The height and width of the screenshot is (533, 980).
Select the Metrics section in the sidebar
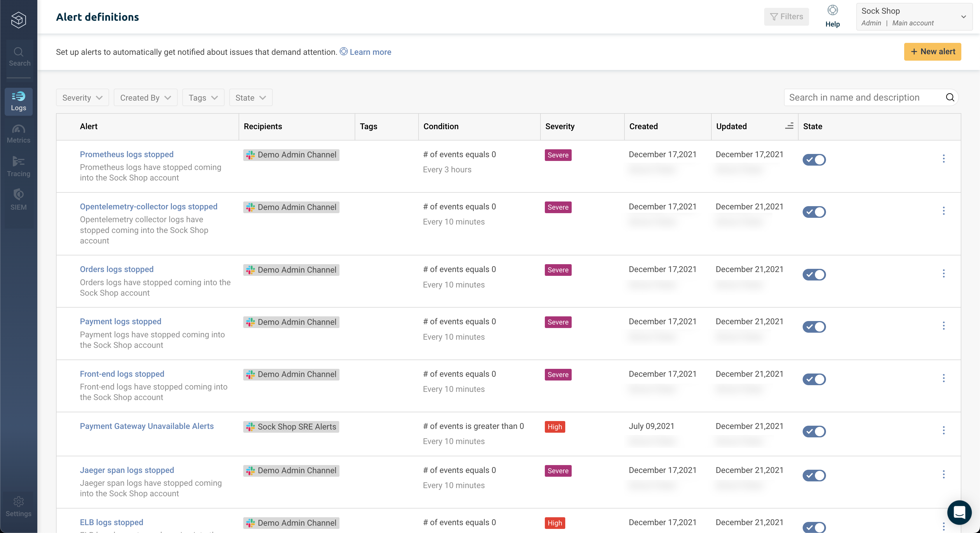19,134
